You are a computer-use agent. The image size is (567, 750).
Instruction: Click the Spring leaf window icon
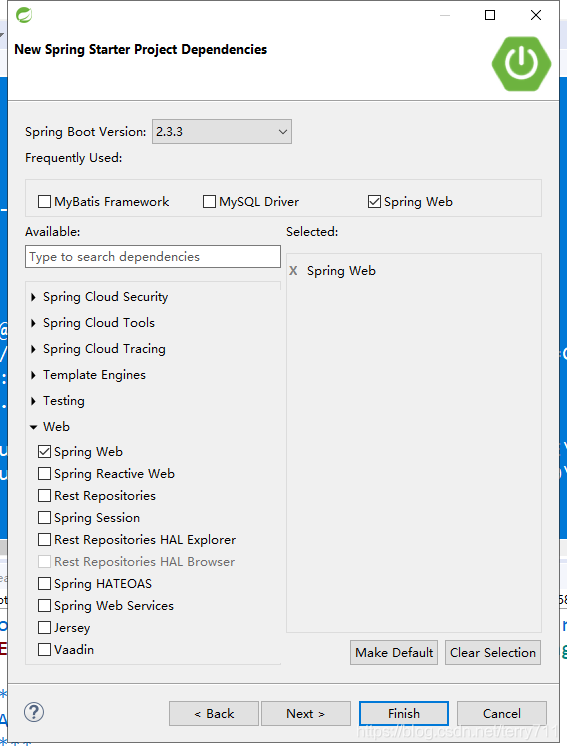pos(24,15)
